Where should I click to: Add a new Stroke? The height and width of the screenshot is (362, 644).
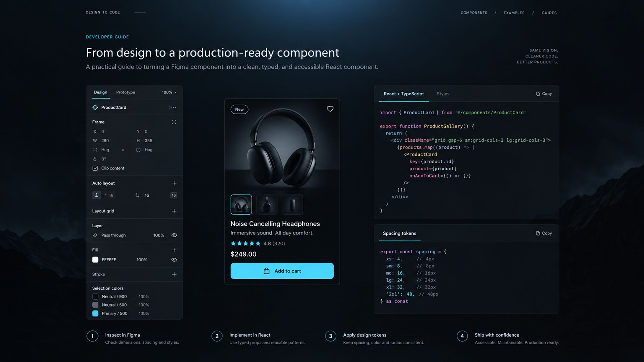tap(174, 274)
